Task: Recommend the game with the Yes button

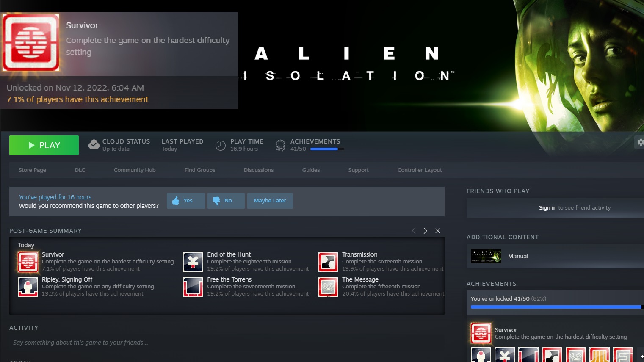Action: coord(186,201)
